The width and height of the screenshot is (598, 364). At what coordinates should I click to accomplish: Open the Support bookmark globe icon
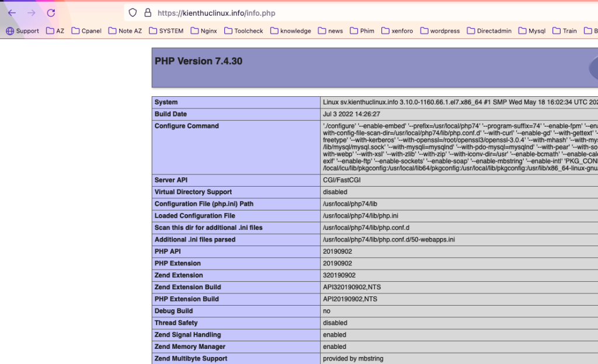click(10, 31)
